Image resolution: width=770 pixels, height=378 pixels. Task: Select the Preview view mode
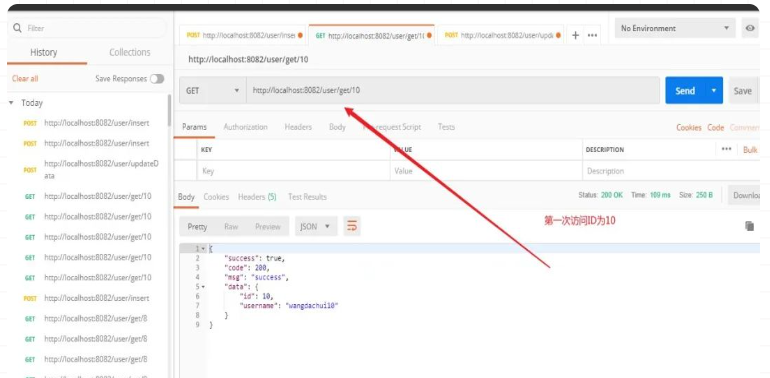click(268, 226)
